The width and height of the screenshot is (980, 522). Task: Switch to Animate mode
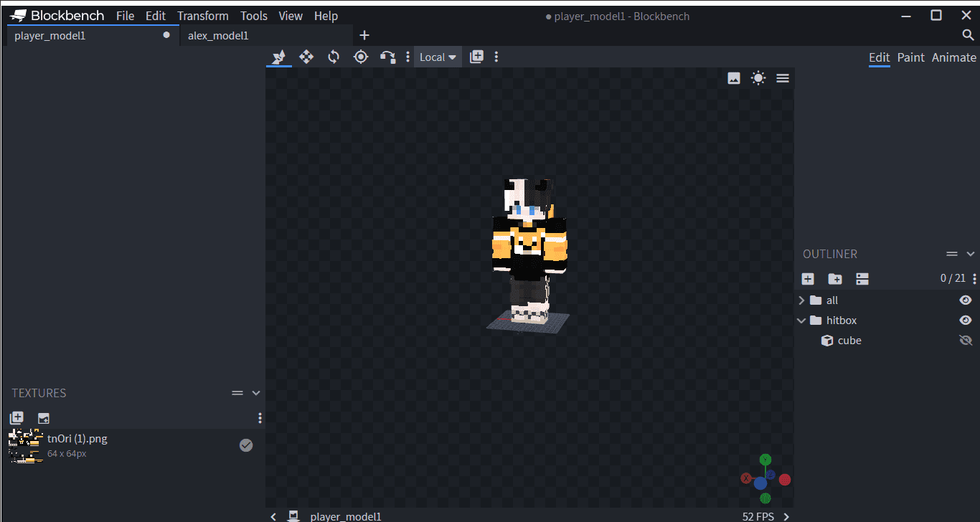(953, 57)
